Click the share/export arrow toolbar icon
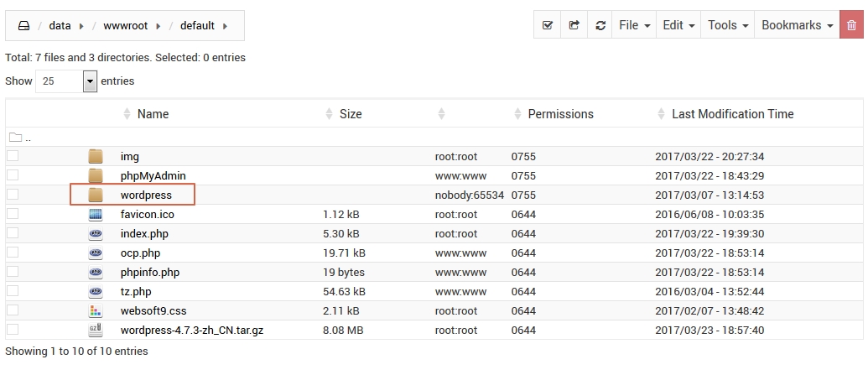 [x=574, y=25]
